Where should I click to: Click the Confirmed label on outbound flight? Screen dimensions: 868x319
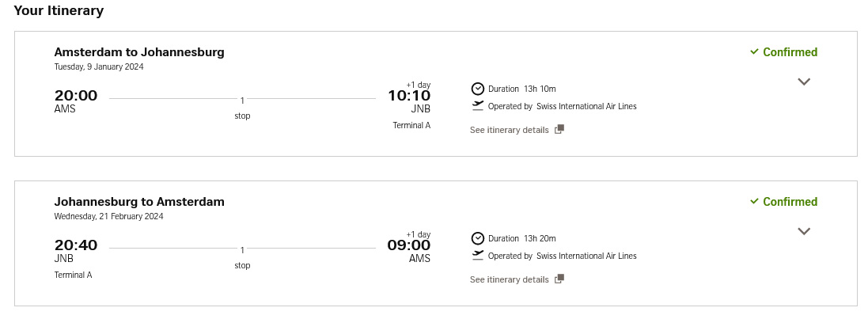pos(790,52)
